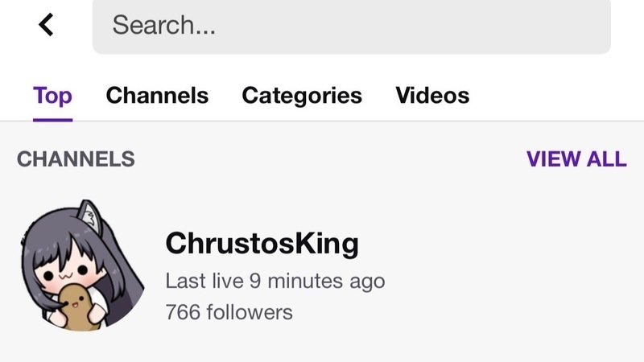644x362 pixels.
Task: Switch to the Channels tab
Action: tap(157, 96)
